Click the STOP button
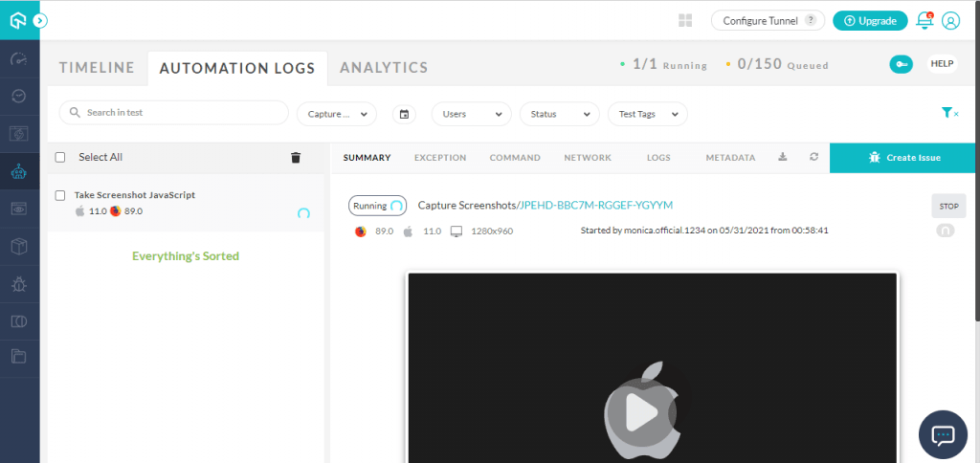The image size is (980, 463). pos(948,206)
